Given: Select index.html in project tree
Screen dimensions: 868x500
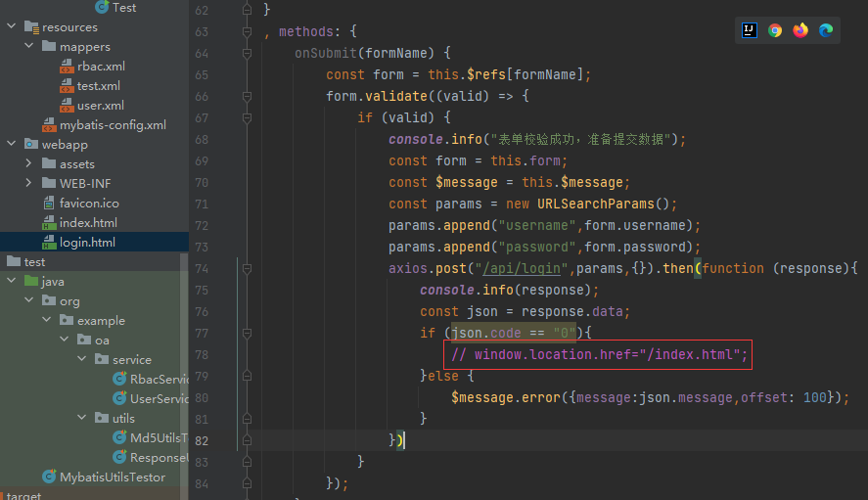Looking at the screenshot, I should [x=88, y=223].
